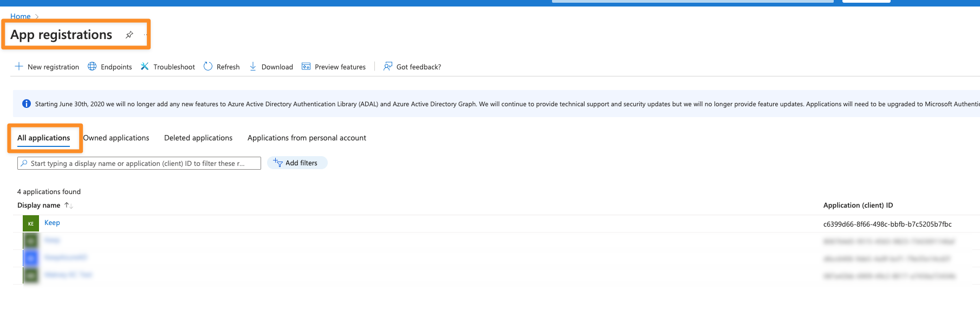Viewport: 980px width, 315px height.
Task: Click the Got feedback person icon
Action: pyautogui.click(x=388, y=66)
